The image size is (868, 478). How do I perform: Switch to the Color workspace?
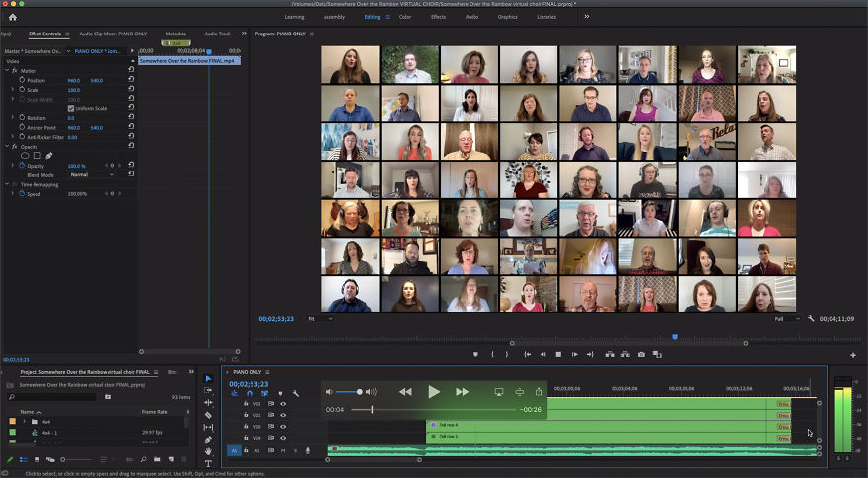click(405, 17)
